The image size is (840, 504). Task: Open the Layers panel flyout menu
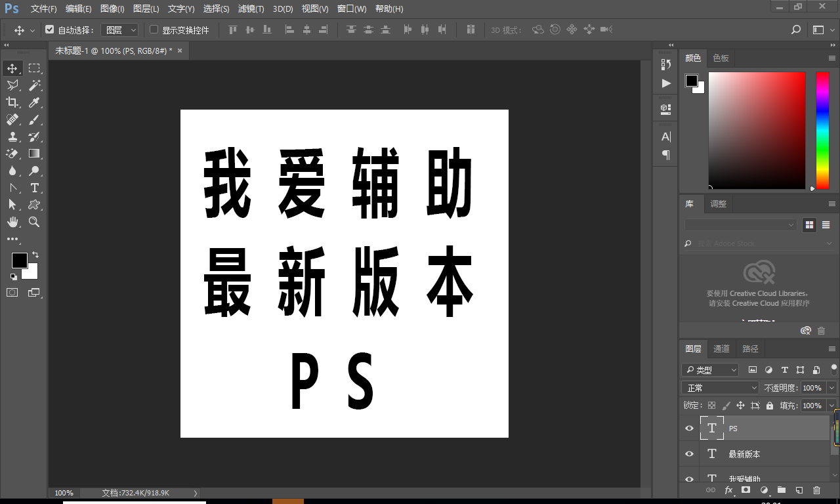831,348
